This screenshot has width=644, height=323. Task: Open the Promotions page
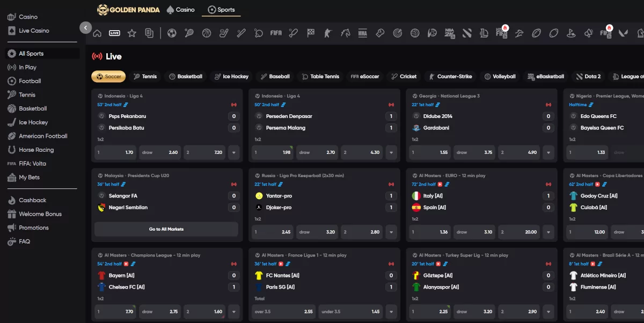click(32, 227)
